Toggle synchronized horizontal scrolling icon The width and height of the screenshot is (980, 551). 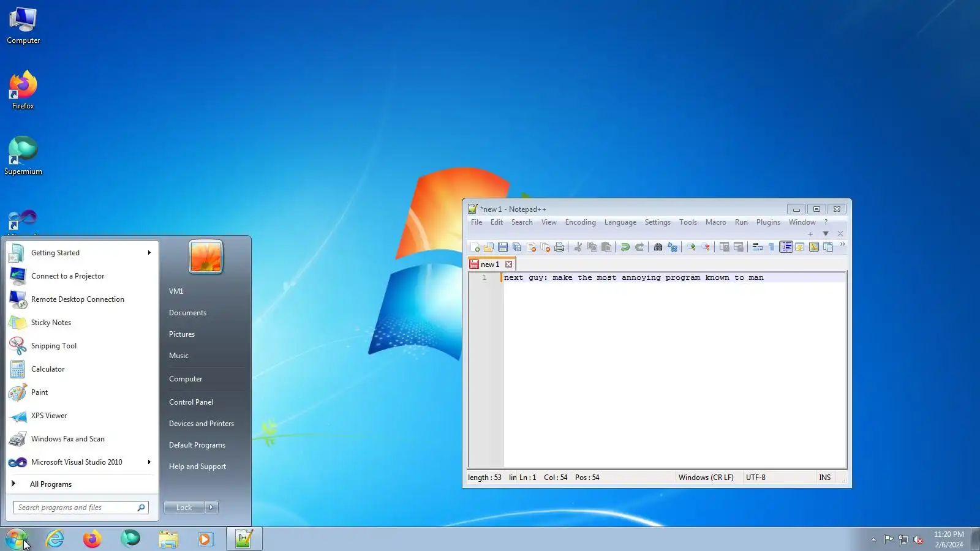(x=738, y=247)
